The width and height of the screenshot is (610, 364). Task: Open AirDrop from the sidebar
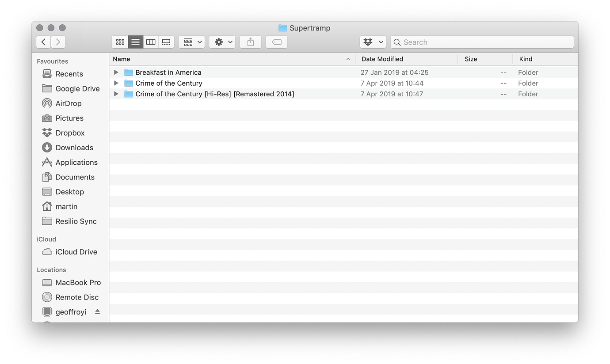67,103
